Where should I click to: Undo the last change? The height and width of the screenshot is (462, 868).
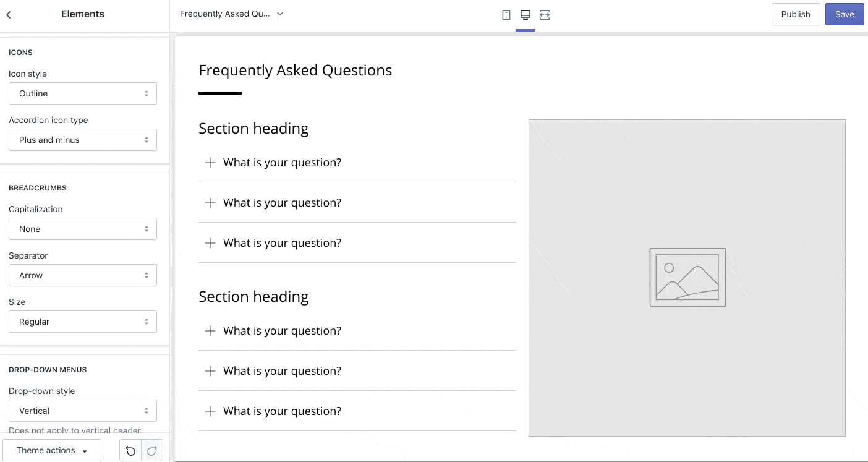coord(130,450)
